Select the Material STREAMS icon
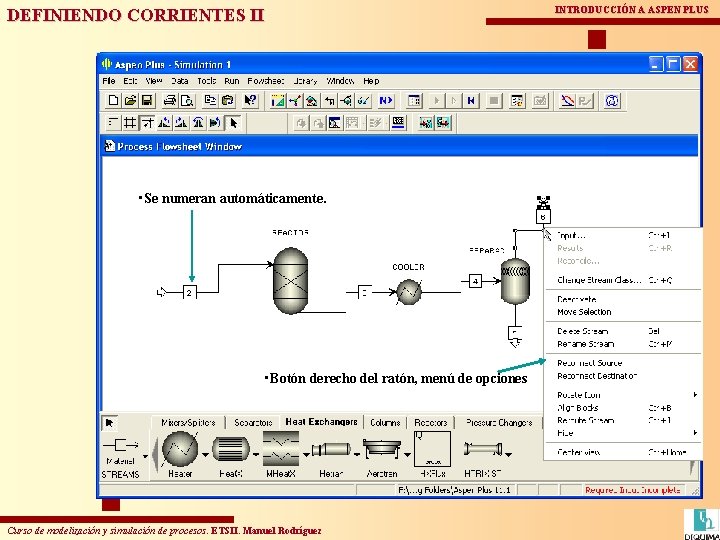Viewport: 720px width, 540px height. 120,445
